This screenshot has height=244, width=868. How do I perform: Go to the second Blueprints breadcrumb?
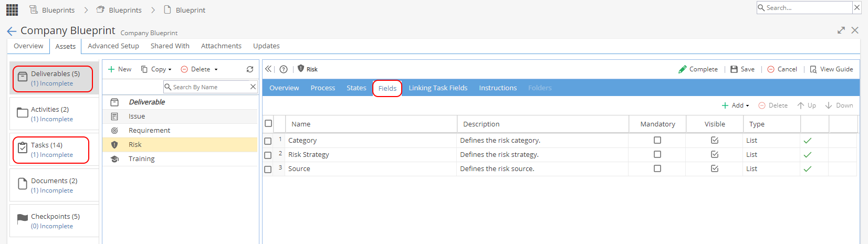(119, 10)
